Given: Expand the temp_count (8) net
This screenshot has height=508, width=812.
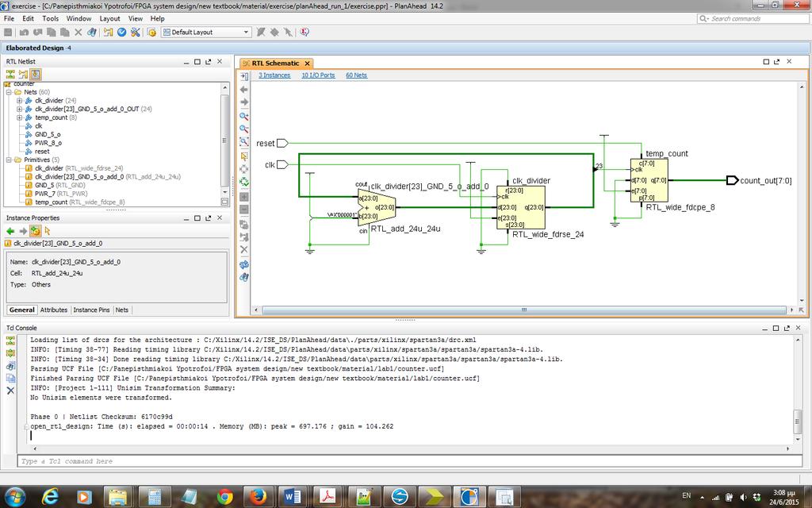Looking at the screenshot, I should point(19,117).
